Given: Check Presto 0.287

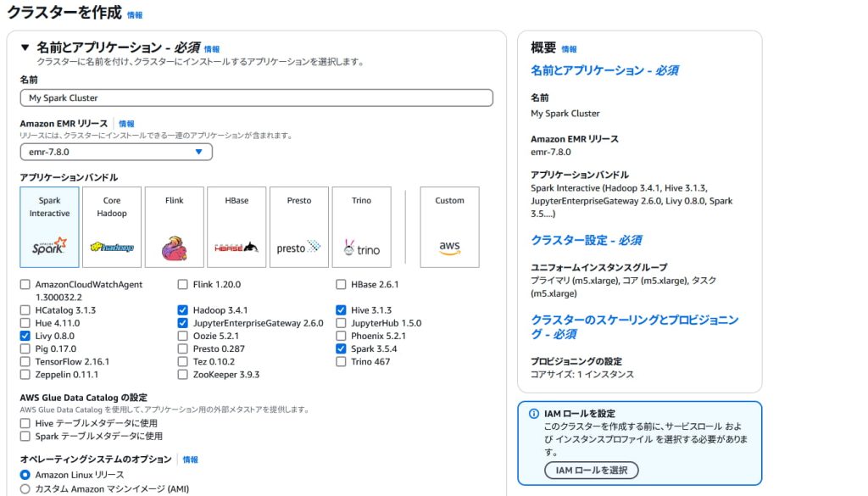Looking at the screenshot, I should coord(183,348).
